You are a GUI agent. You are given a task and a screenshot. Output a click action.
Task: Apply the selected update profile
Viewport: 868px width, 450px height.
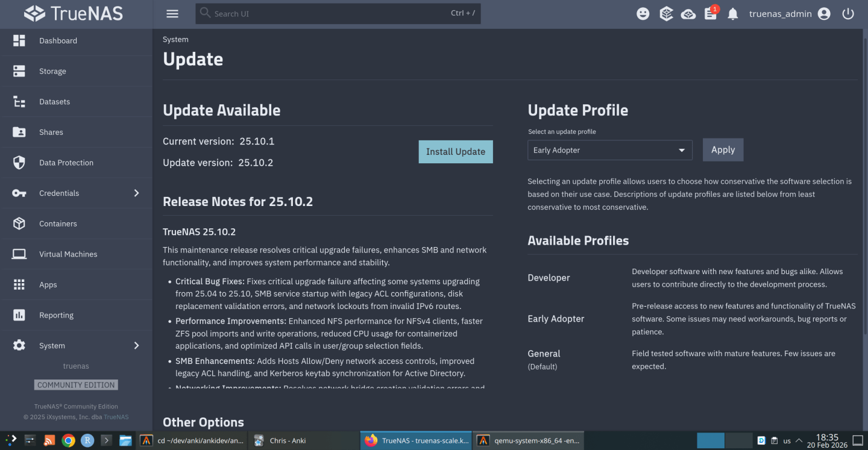coord(723,149)
